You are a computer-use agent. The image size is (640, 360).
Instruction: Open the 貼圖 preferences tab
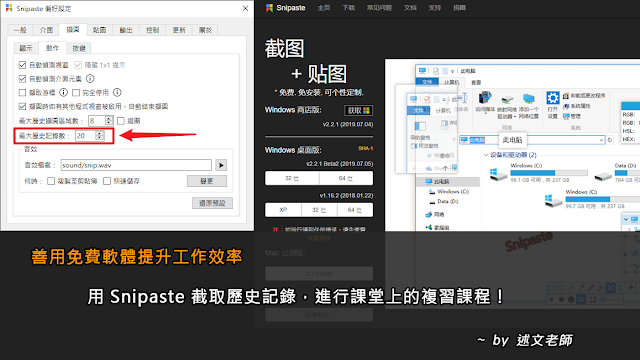click(99, 30)
